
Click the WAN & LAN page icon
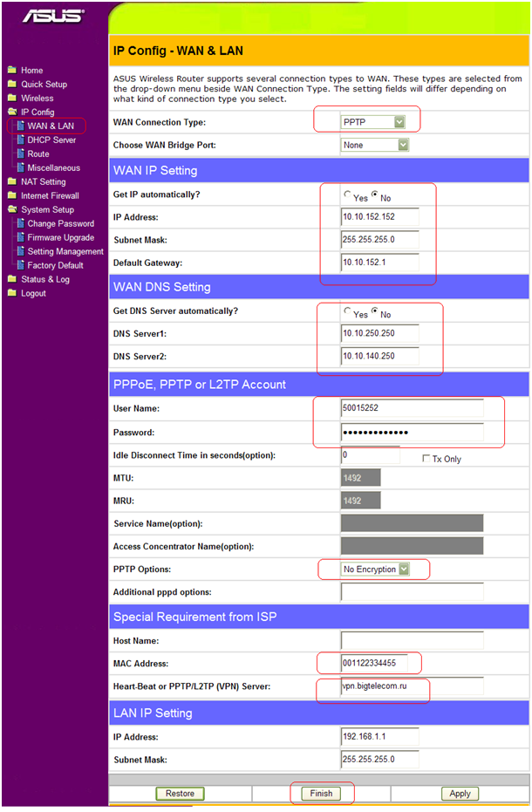pos(21,126)
